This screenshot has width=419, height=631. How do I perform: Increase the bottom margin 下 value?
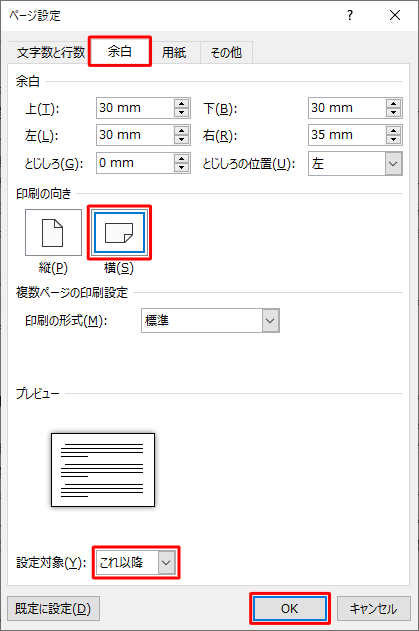click(x=393, y=103)
